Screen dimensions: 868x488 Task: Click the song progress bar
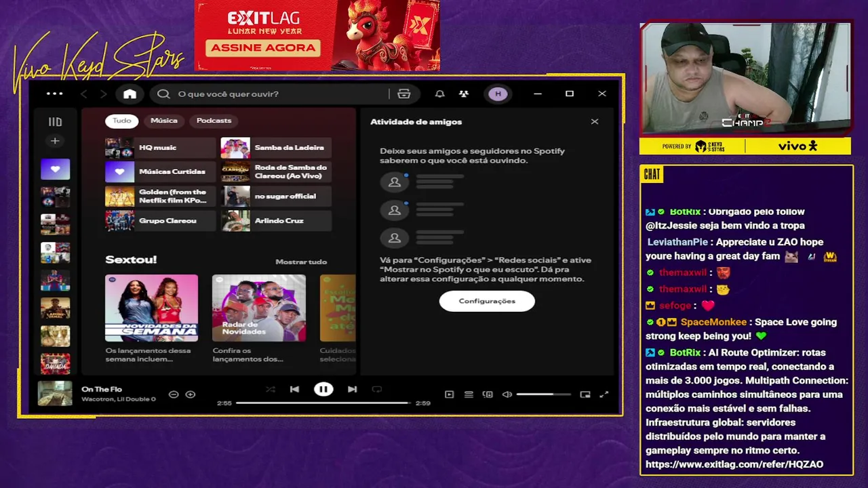pos(323,403)
